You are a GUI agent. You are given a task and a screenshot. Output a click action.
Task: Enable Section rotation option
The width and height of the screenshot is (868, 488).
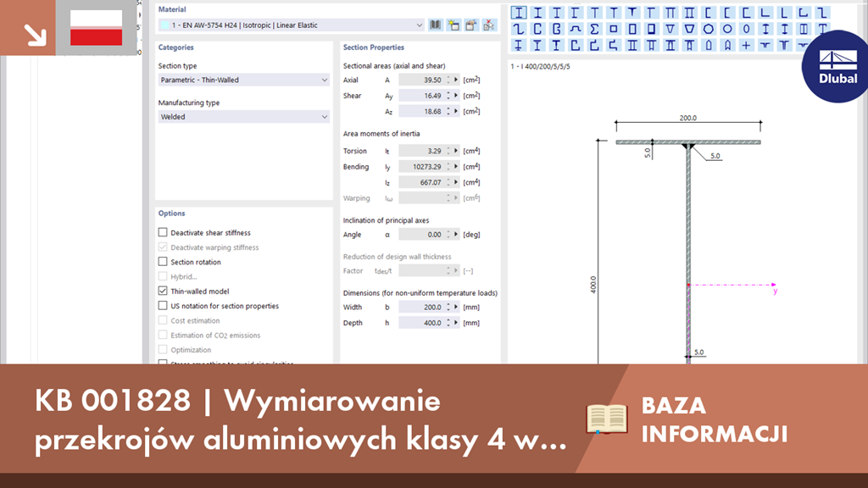click(163, 262)
